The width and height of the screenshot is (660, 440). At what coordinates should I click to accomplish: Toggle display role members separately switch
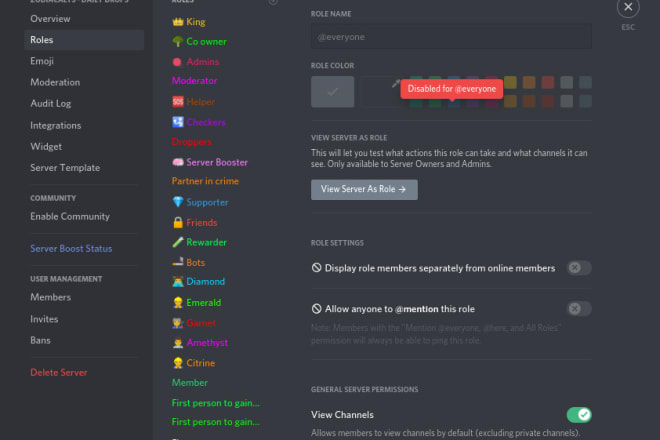click(579, 268)
